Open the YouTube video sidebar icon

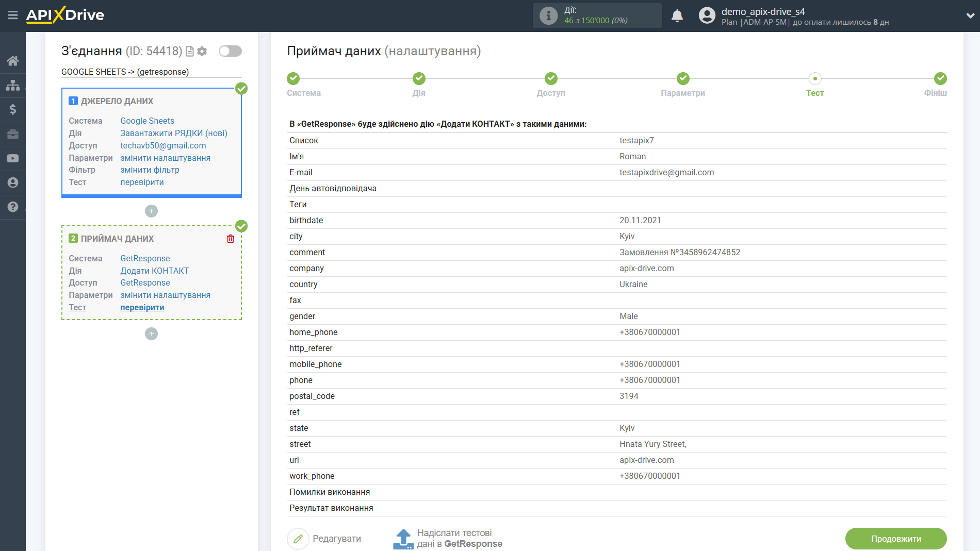(13, 158)
